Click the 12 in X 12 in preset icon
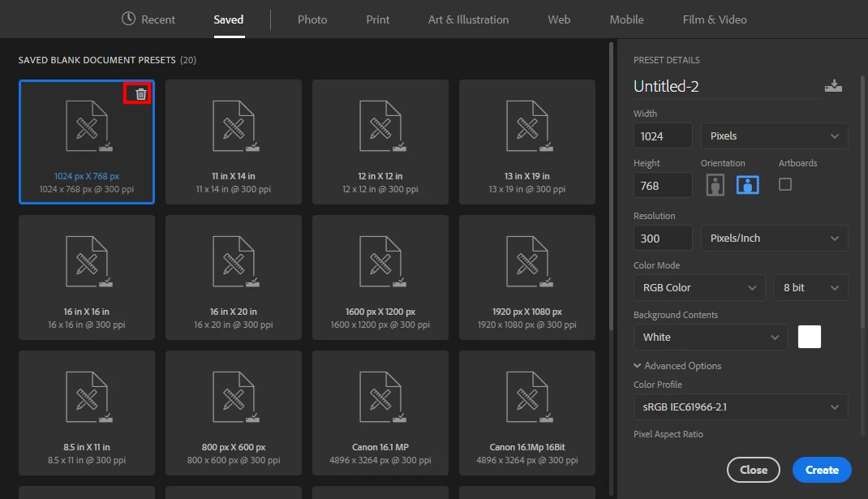Screen dimensions: 868x499 point(381,126)
